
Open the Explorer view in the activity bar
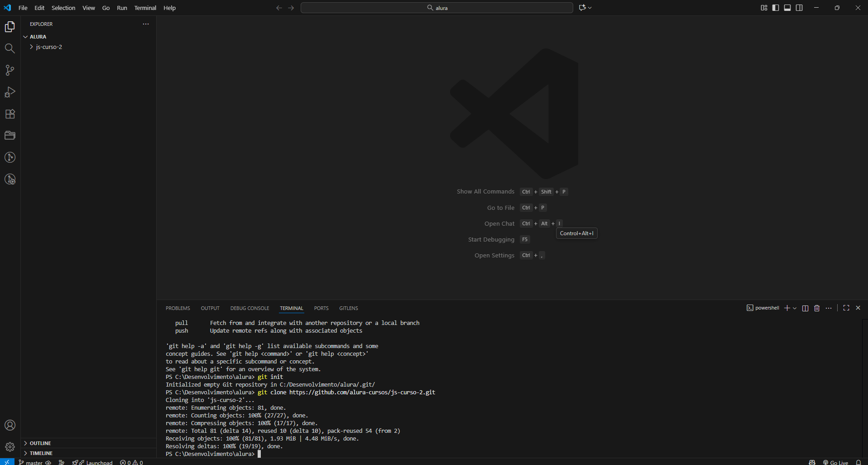coord(10,27)
